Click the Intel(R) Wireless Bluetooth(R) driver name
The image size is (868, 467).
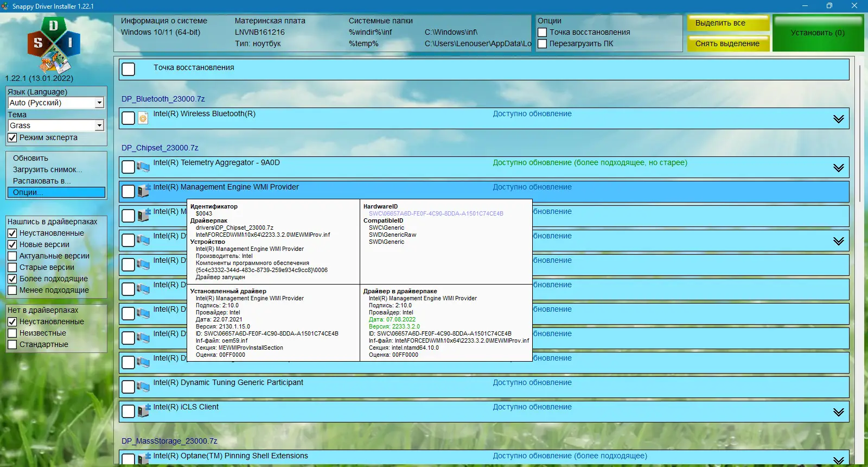[x=204, y=113]
